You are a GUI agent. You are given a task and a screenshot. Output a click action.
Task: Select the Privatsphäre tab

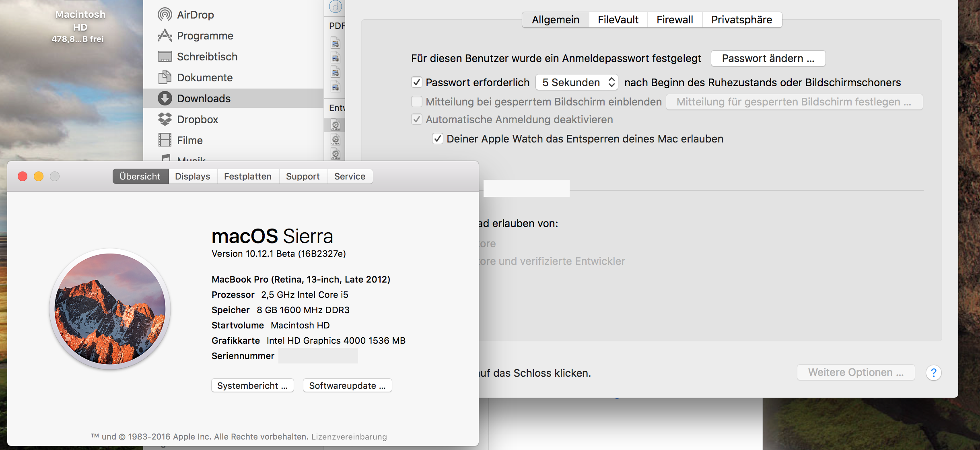[741, 20]
